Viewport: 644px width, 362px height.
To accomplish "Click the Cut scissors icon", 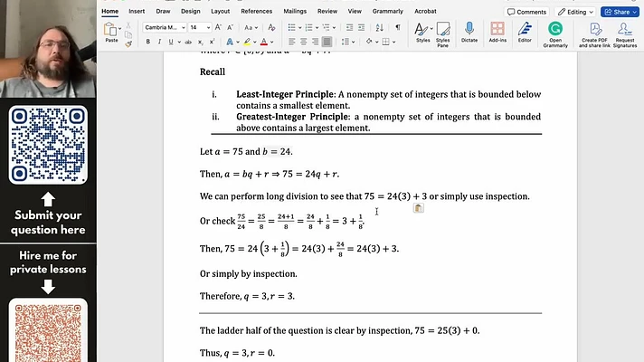I will [x=128, y=25].
